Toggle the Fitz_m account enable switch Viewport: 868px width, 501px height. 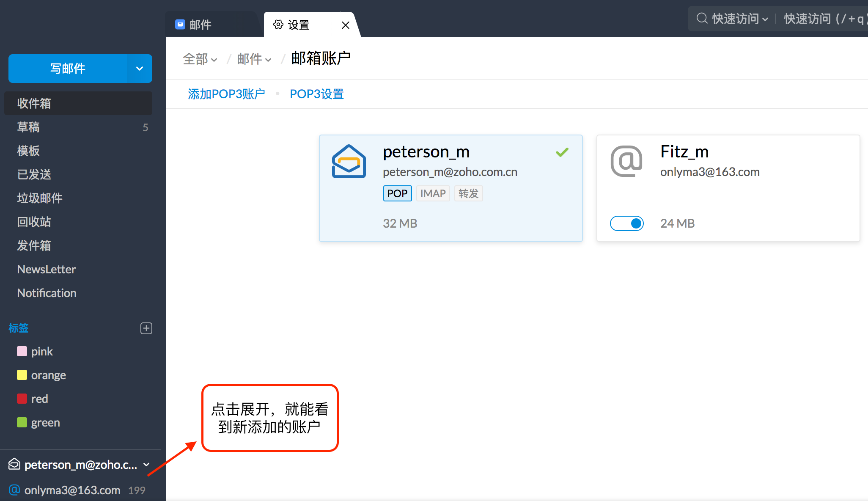click(x=626, y=223)
